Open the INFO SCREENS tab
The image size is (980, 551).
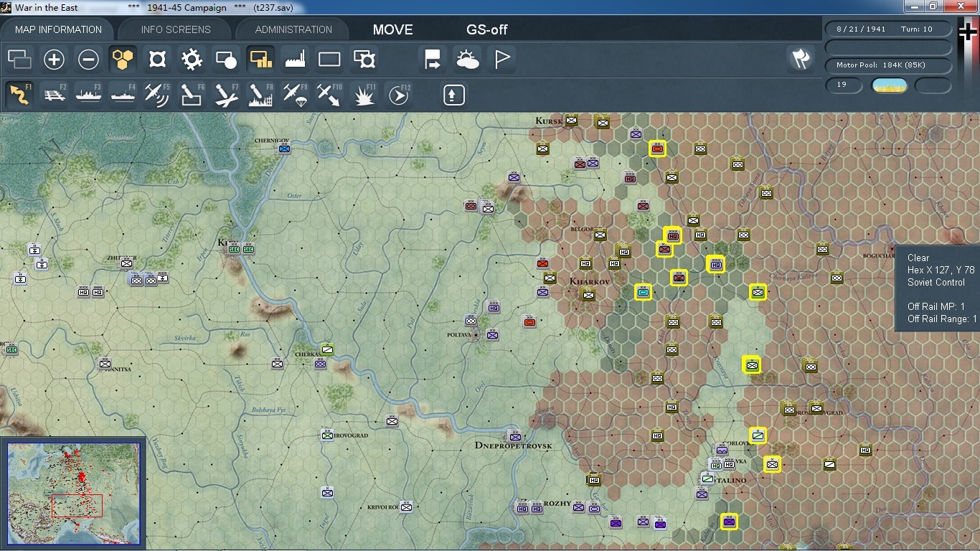pos(176,29)
